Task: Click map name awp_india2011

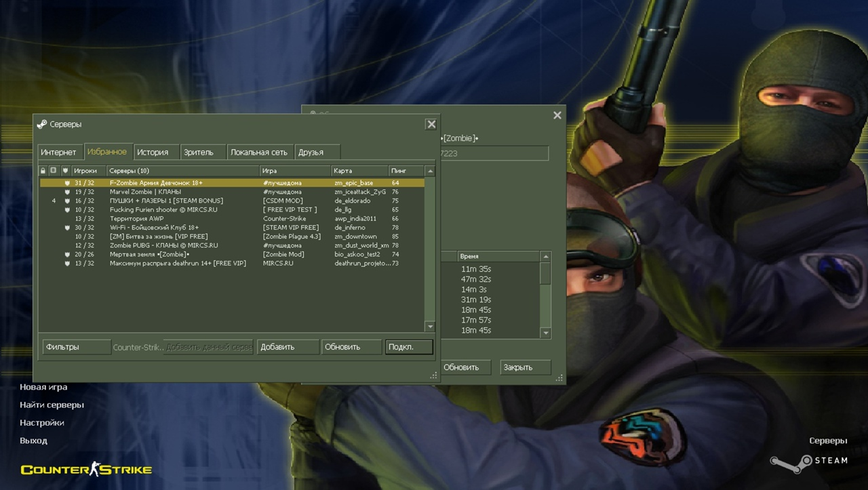Action: [355, 219]
